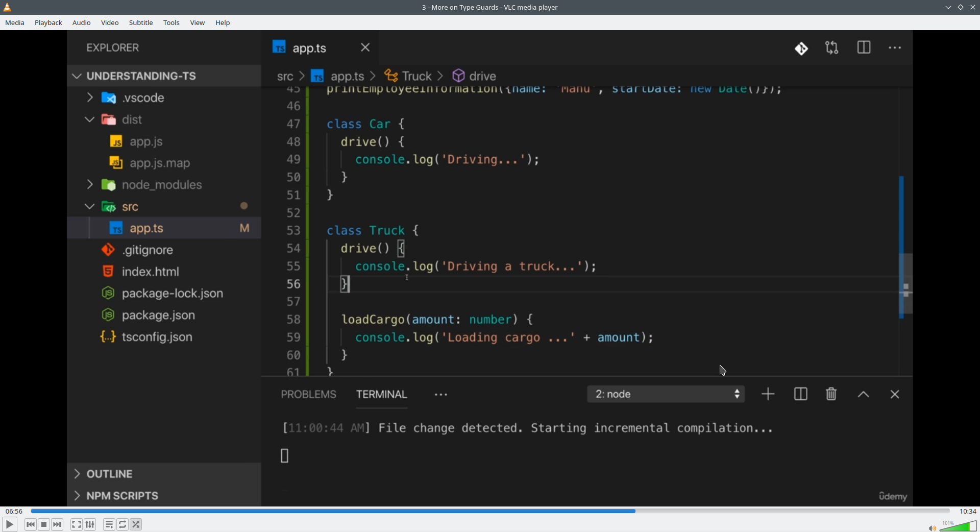Expand the .vscode folder
Viewport: 980px width, 532px height.
point(164,98)
